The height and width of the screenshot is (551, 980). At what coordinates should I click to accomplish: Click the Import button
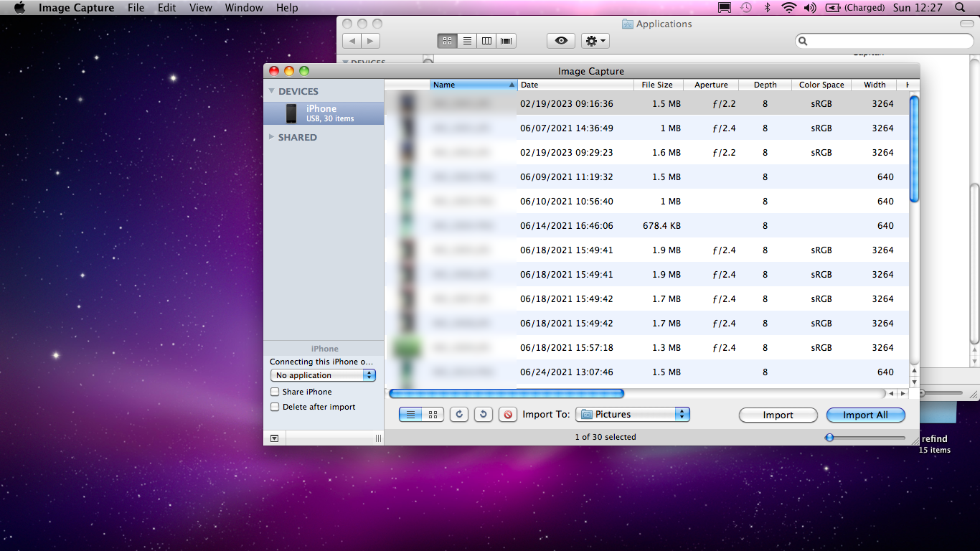(x=778, y=415)
